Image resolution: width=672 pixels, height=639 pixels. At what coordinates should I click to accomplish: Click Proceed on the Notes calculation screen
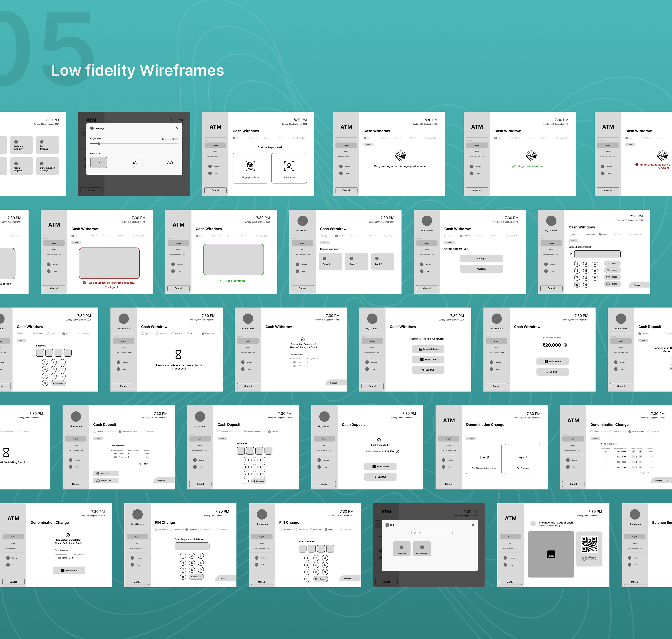661,481
